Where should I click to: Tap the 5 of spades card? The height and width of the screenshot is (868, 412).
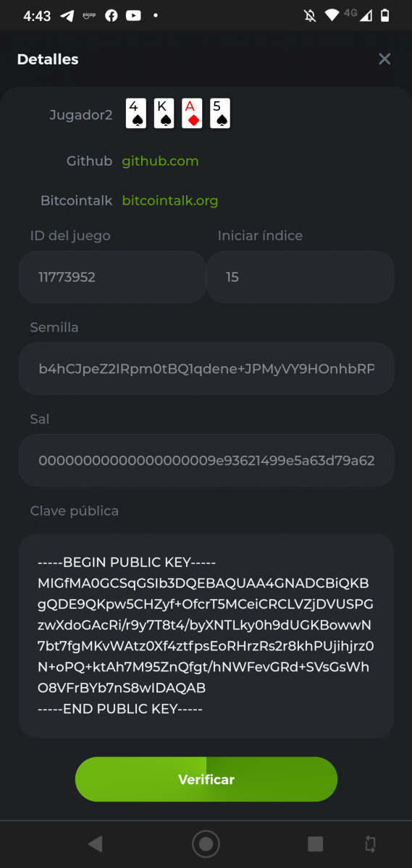pos(220,114)
